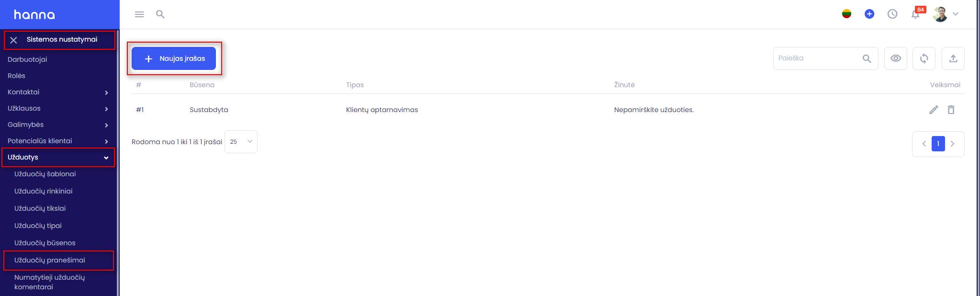
Task: Click the #1 record ID cell
Action: tap(140, 110)
